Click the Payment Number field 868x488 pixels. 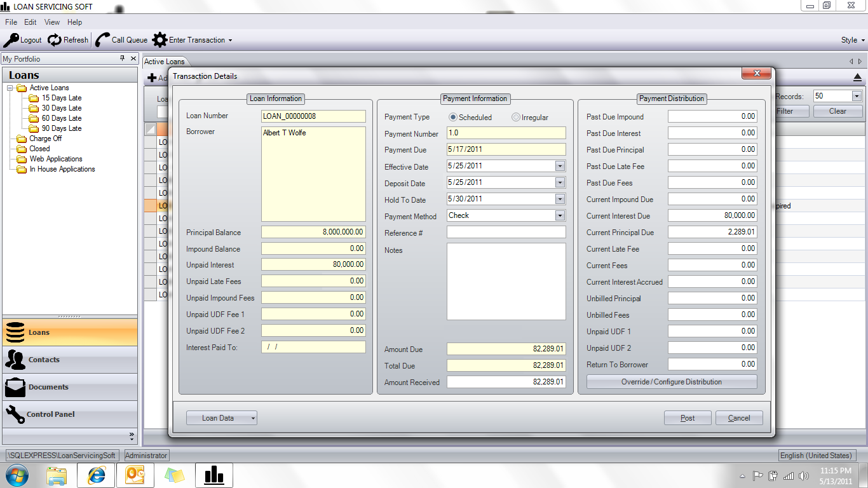(506, 133)
